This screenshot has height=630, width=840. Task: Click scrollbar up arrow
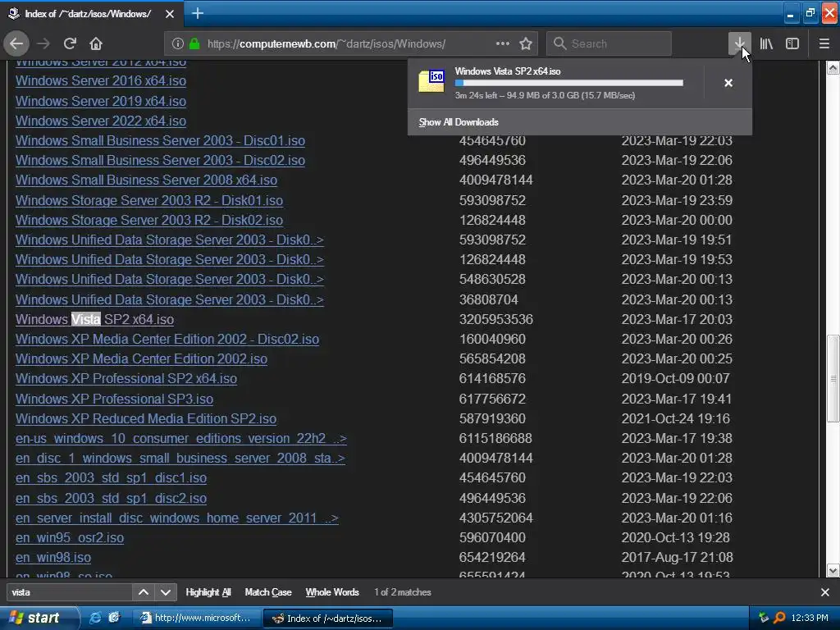click(833, 67)
